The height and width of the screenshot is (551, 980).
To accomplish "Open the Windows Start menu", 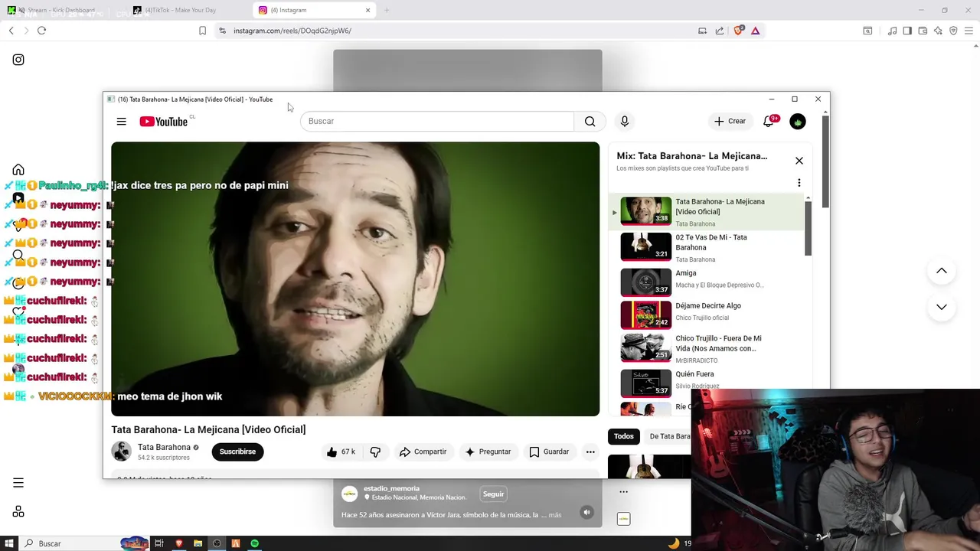I will pyautogui.click(x=9, y=543).
